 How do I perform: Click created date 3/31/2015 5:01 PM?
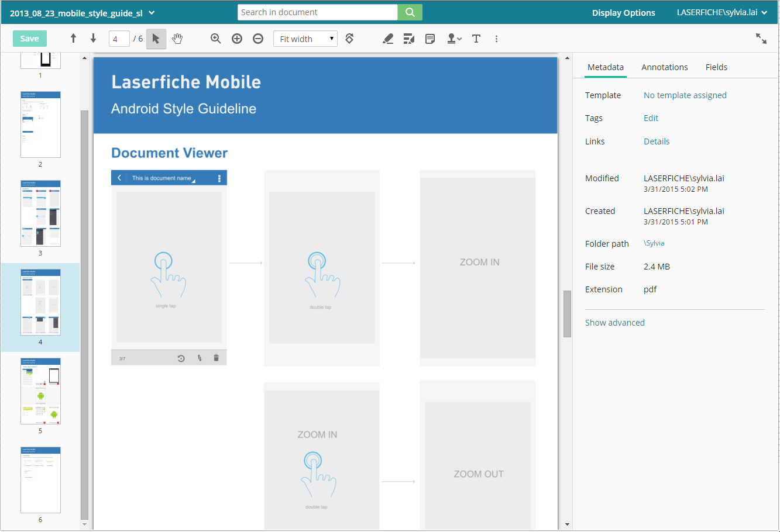[x=676, y=222]
